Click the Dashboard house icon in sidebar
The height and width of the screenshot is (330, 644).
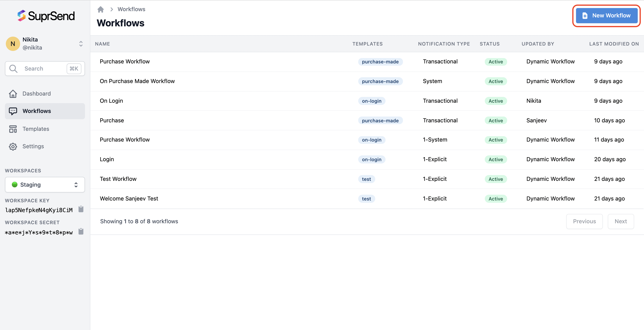click(x=13, y=94)
